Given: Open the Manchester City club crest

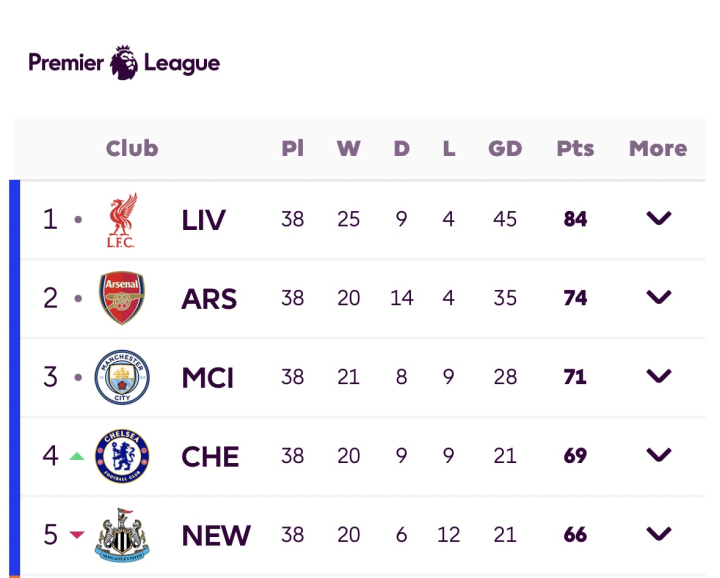Looking at the screenshot, I should (x=122, y=377).
